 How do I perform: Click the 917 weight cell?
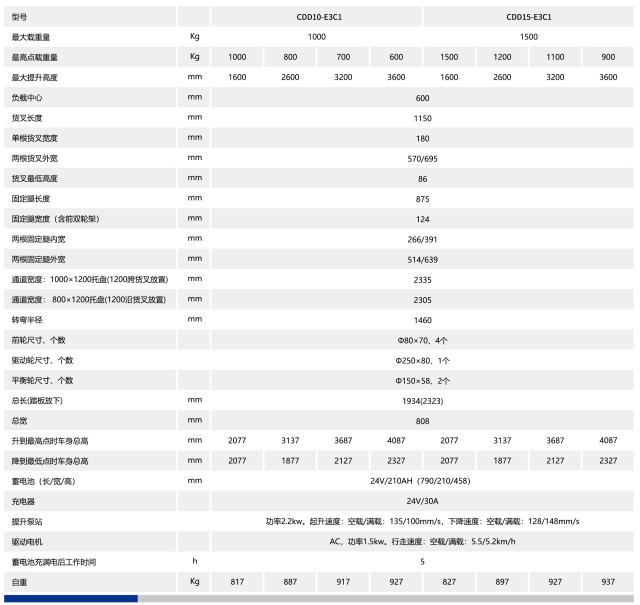343,582
